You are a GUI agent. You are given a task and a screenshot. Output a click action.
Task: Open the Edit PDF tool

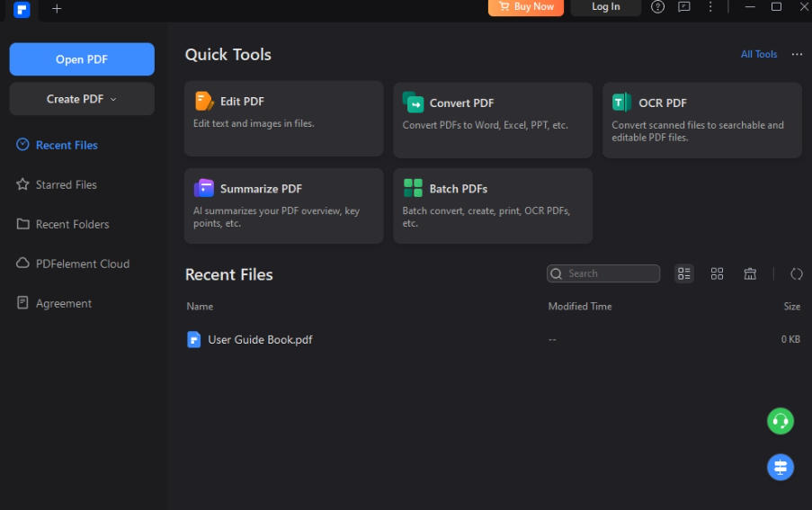283,118
